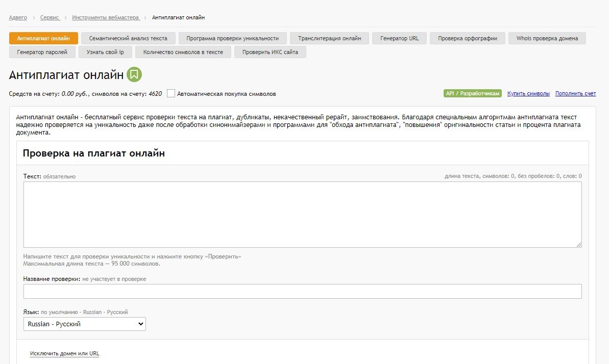Click the text length counter line
The image size is (609, 364).
[513, 176]
